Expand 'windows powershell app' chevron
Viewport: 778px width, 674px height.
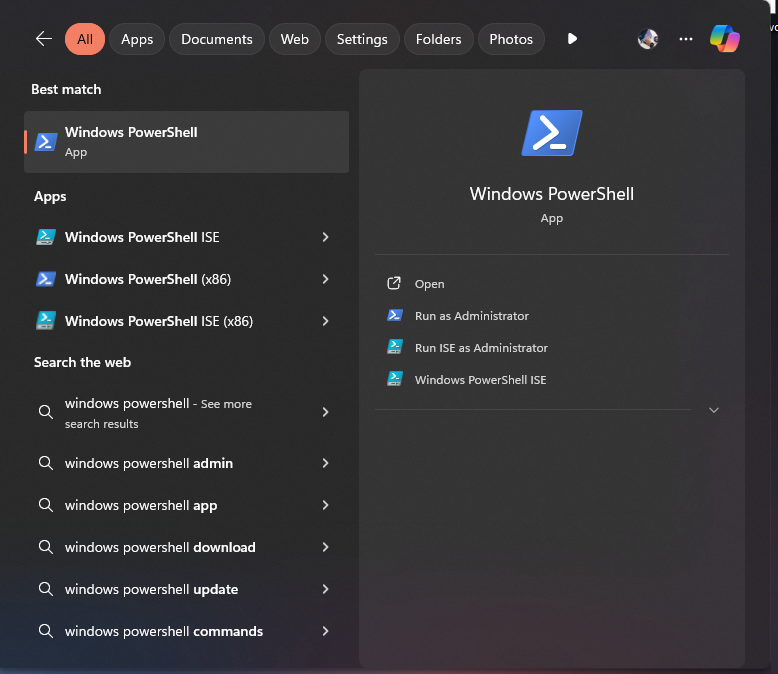click(x=325, y=505)
